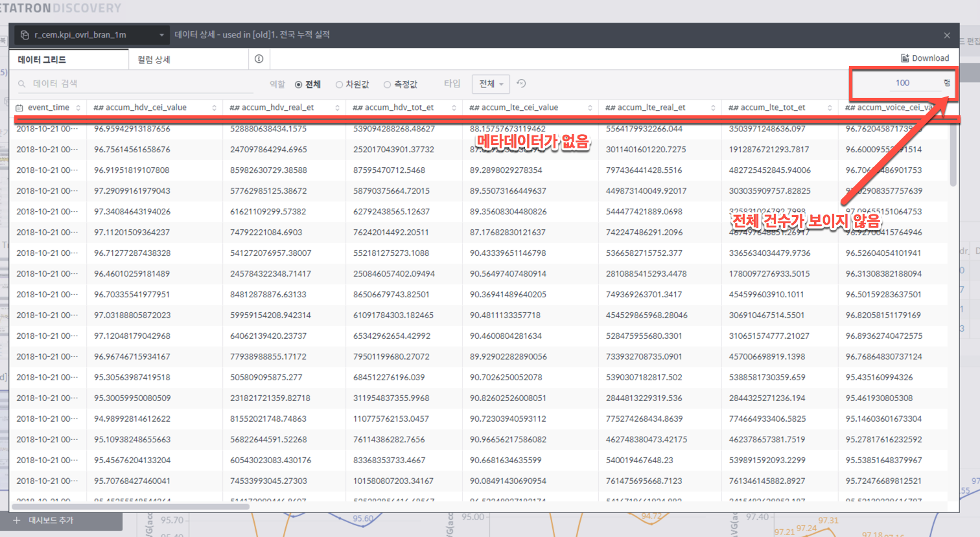
Task: Click the datasource cube icon beside r_cem.kpi_ovrl_bran_1m
Action: [25, 34]
